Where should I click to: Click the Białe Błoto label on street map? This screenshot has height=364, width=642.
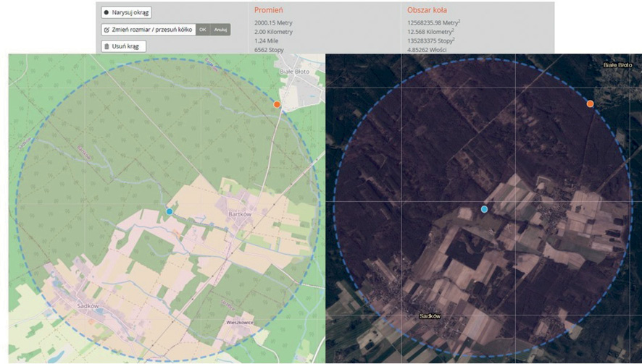tap(296, 73)
